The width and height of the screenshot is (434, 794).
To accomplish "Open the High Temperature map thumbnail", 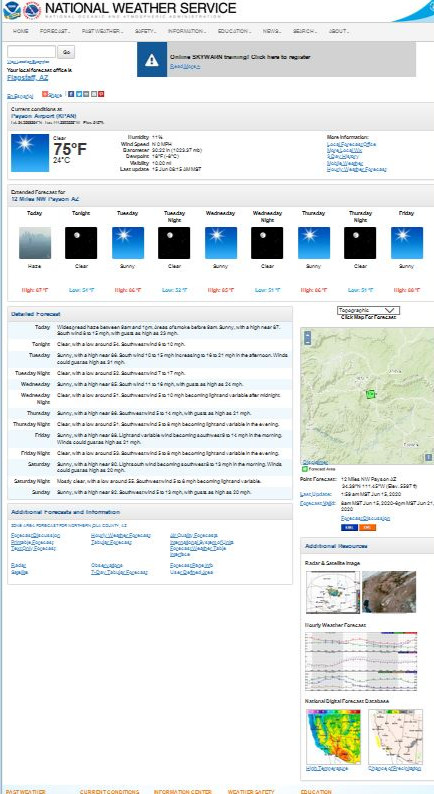I will (x=333, y=736).
